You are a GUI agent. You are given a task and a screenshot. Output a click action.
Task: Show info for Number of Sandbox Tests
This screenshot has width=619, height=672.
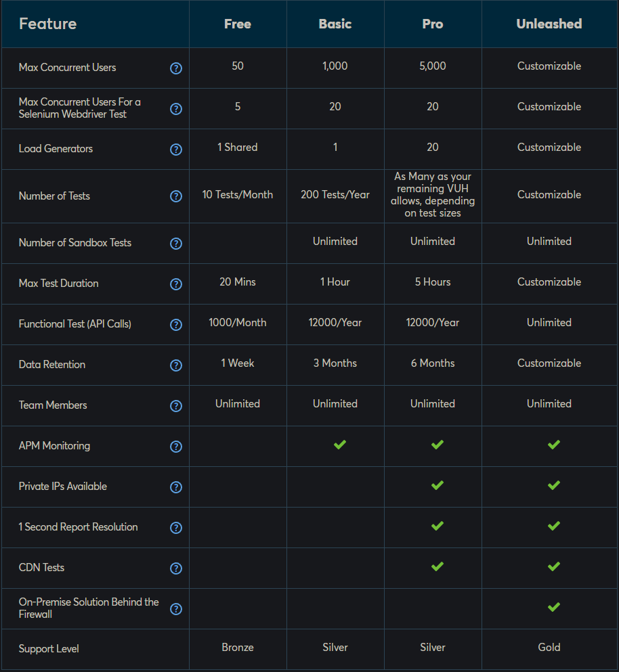[x=176, y=244]
